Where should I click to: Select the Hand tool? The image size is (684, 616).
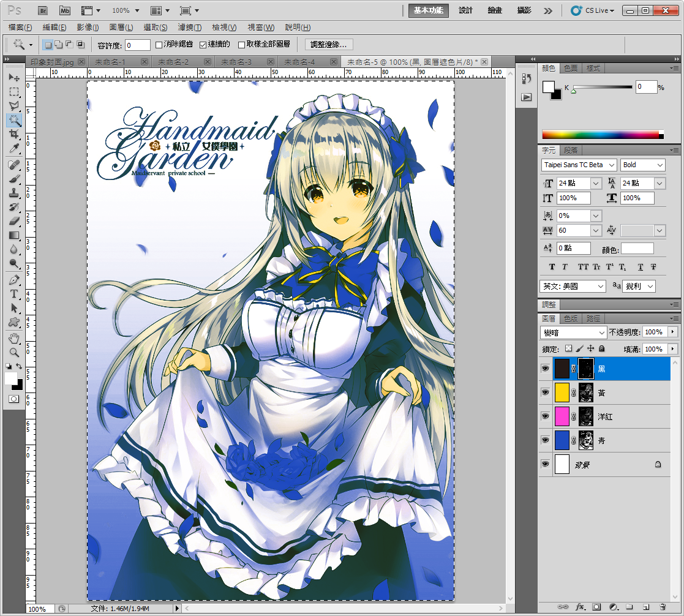tap(14, 338)
